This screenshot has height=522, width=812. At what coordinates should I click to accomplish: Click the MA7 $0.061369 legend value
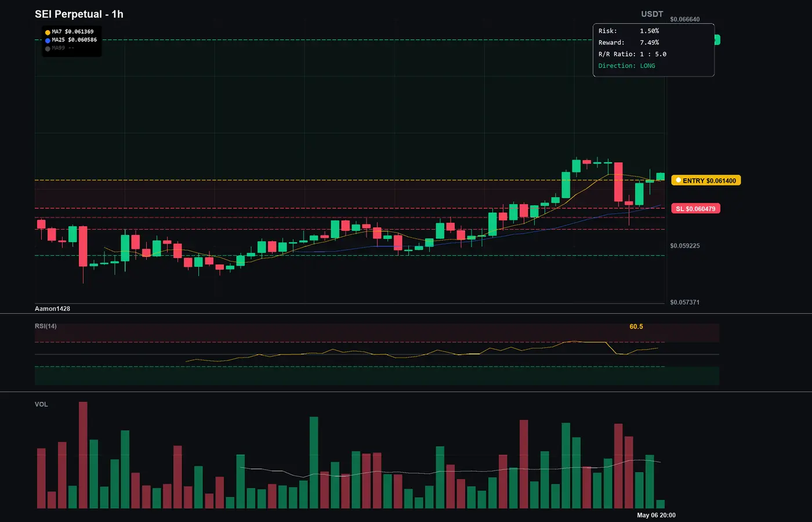point(72,32)
